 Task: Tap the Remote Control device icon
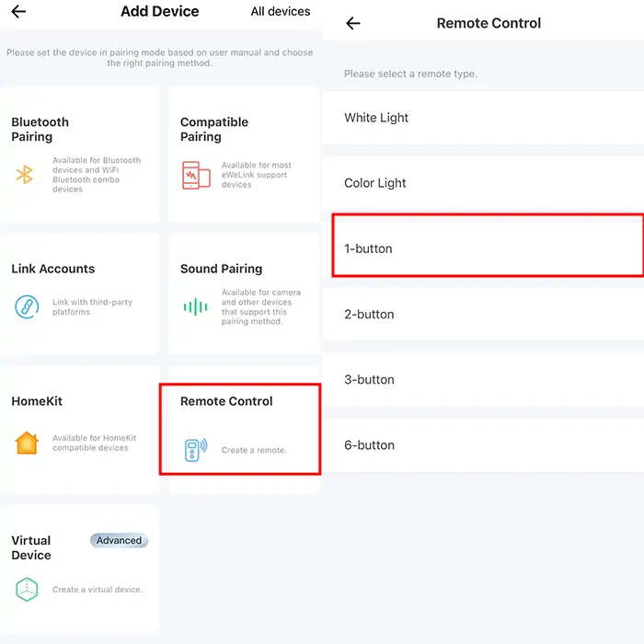[195, 450]
